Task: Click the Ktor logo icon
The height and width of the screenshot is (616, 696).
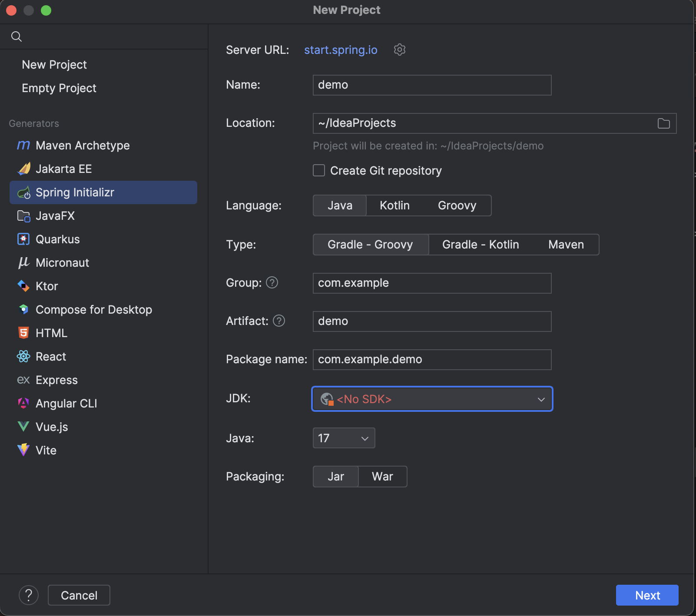Action: point(23,286)
